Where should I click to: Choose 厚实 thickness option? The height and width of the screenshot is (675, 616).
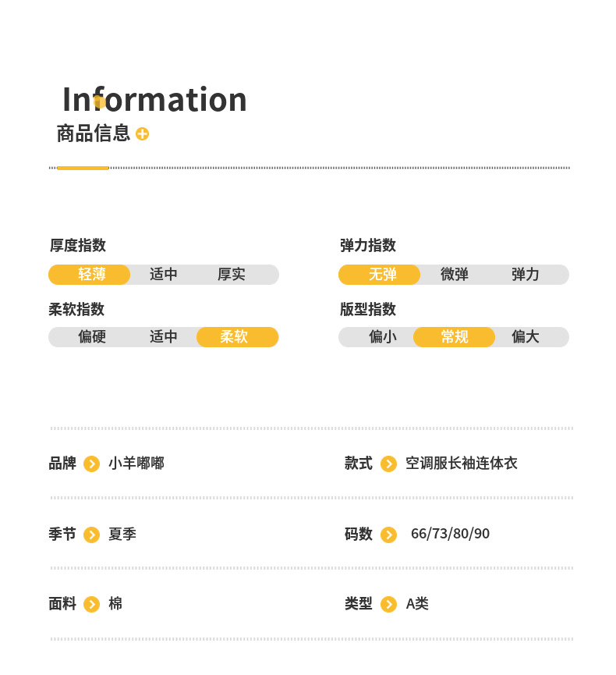[x=232, y=275]
